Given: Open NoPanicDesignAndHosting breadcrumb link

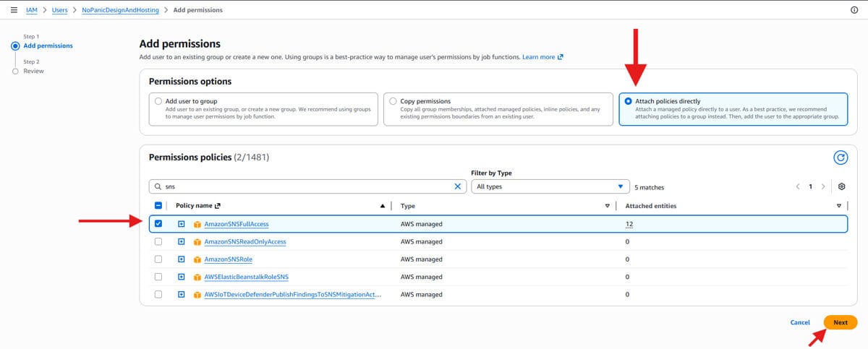Looking at the screenshot, I should 121,10.
